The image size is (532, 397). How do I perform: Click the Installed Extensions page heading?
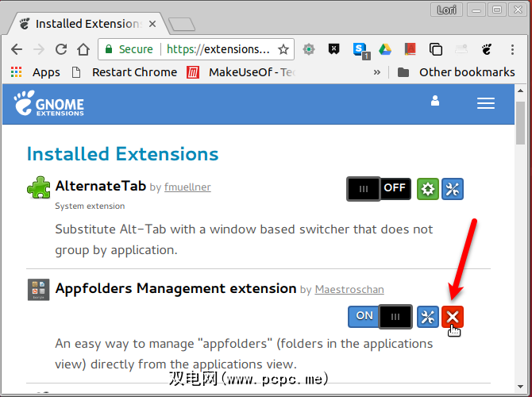122,154
